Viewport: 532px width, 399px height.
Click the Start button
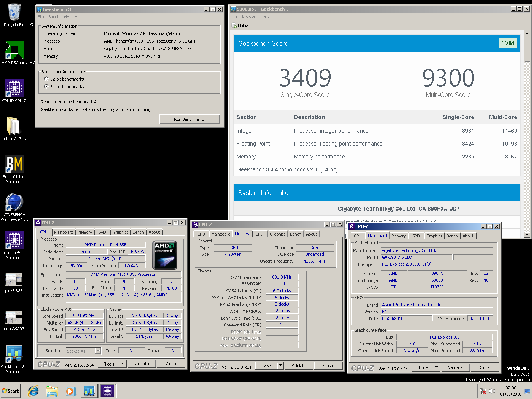[x=10, y=391]
